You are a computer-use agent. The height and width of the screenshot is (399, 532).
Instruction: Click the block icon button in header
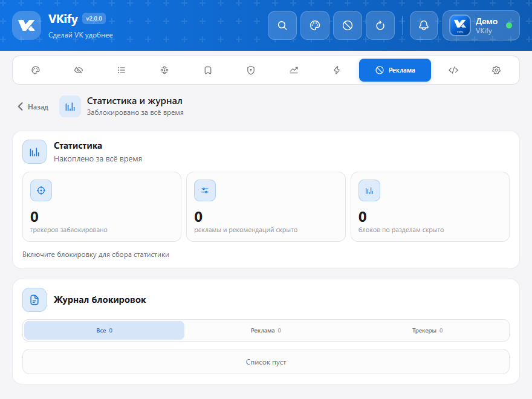click(348, 25)
